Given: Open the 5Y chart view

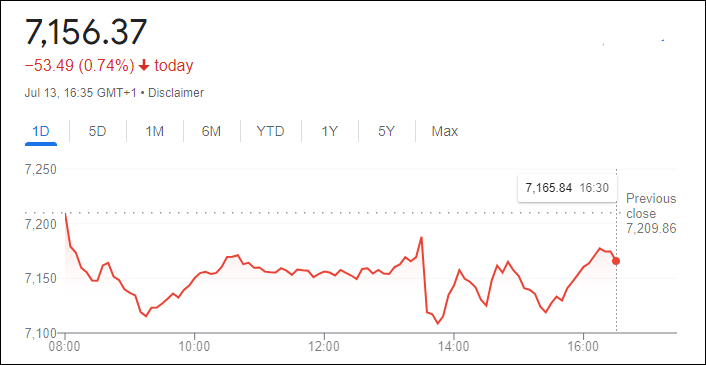Looking at the screenshot, I should (x=386, y=131).
